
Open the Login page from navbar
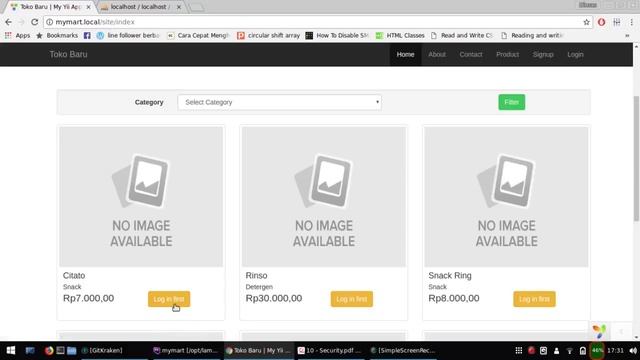(575, 54)
